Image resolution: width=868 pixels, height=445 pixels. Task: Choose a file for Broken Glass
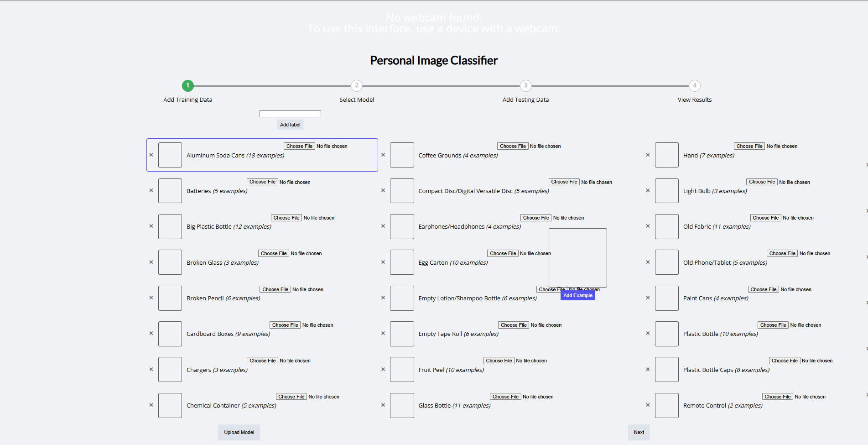274,254
